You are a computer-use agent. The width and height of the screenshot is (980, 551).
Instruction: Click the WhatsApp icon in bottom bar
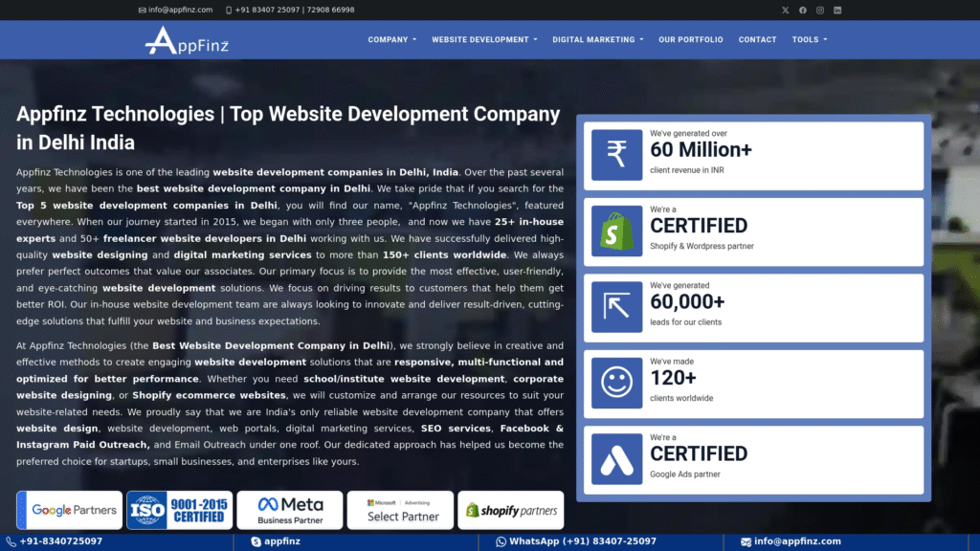point(501,541)
